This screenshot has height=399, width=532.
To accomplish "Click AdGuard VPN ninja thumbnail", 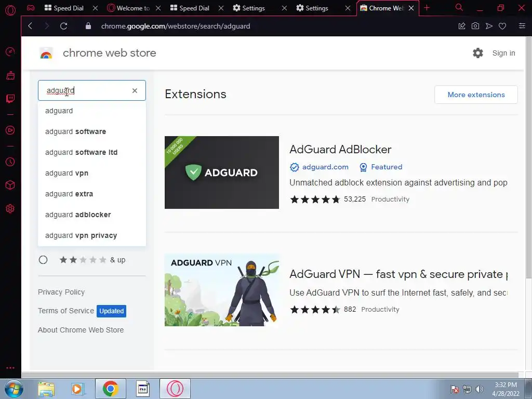I will pos(221,290).
